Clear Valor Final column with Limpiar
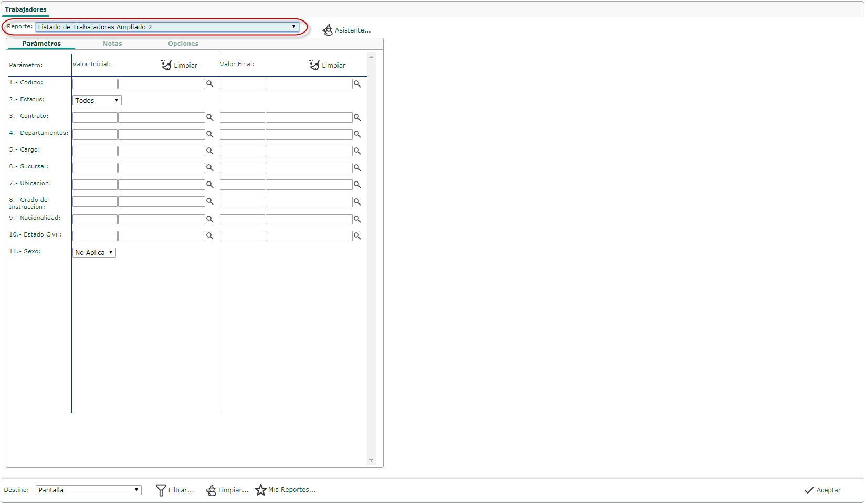The height and width of the screenshot is (504, 866). tap(328, 65)
